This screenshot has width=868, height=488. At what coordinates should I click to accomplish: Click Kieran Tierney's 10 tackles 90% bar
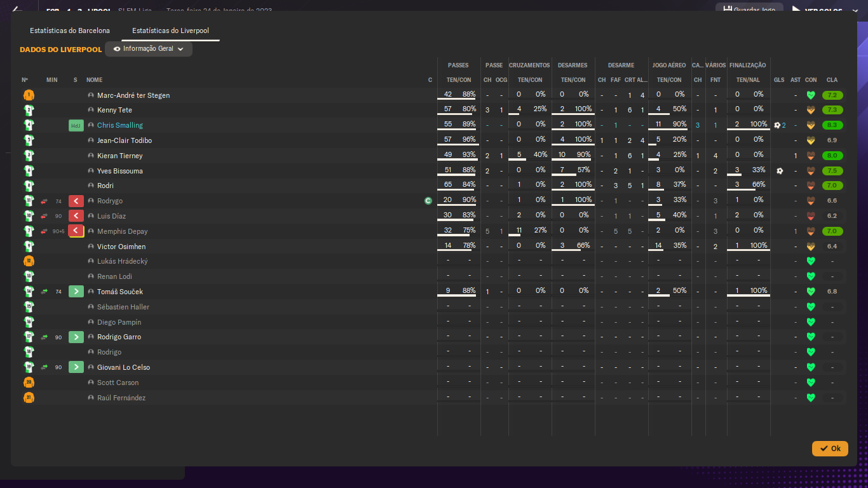pyautogui.click(x=573, y=156)
